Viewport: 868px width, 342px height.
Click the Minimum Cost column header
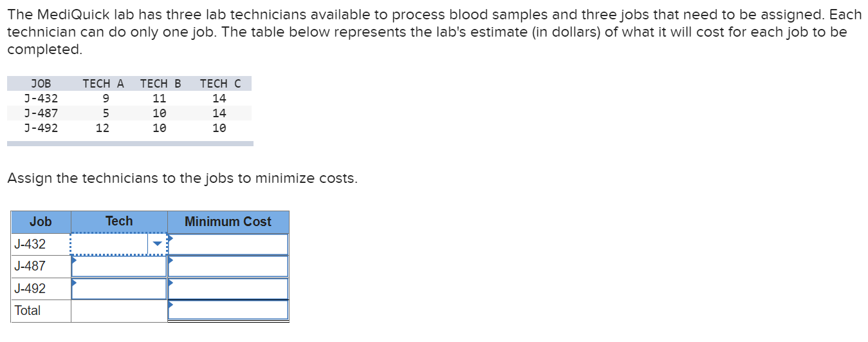(228, 222)
